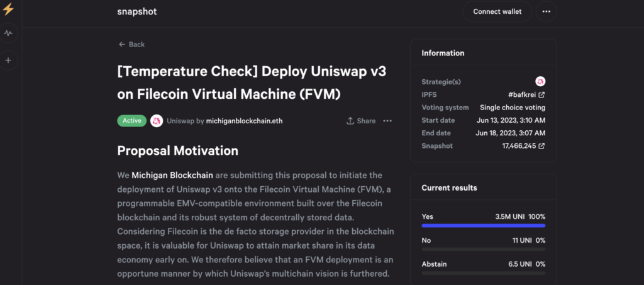Screen dimensions: 644x285
Task: Open IPFS external link icon
Action: 541,95
